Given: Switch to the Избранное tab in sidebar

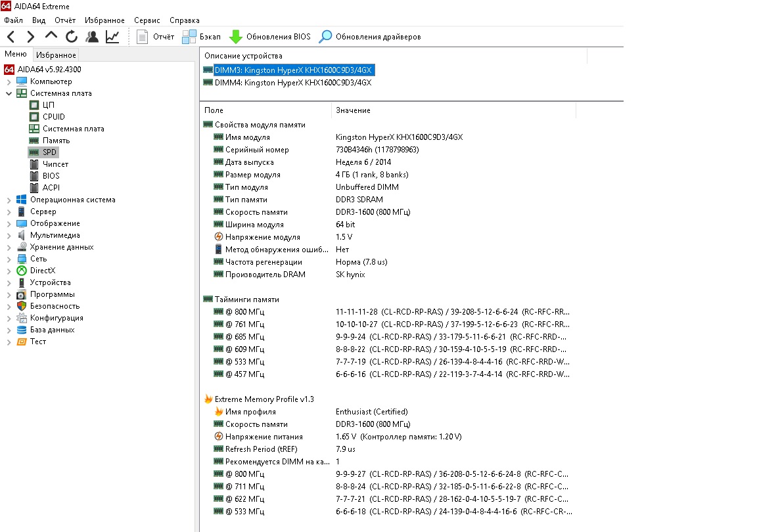Looking at the screenshot, I should coord(56,55).
